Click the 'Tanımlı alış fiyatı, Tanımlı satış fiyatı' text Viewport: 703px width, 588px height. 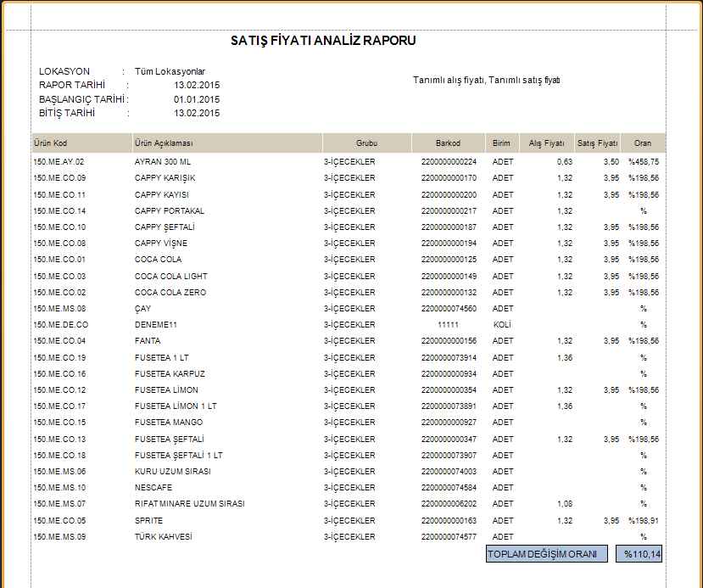coord(487,81)
